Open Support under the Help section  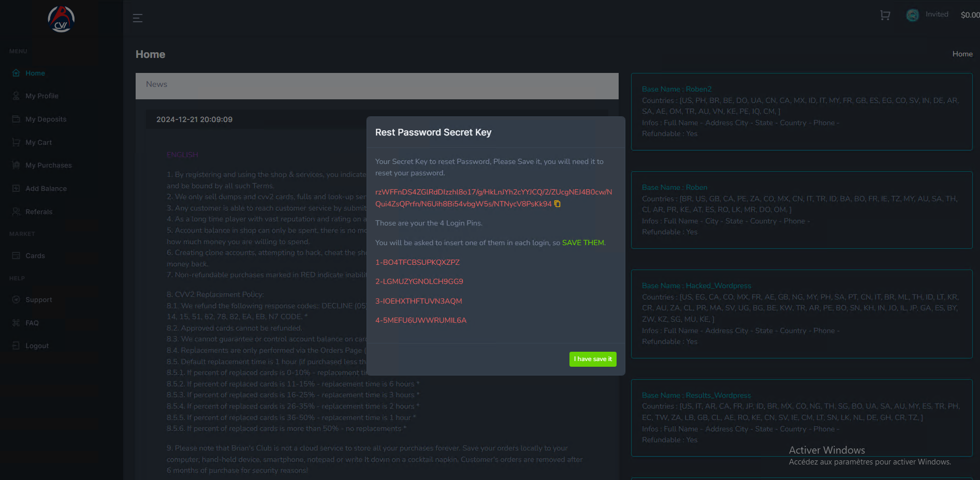39,300
